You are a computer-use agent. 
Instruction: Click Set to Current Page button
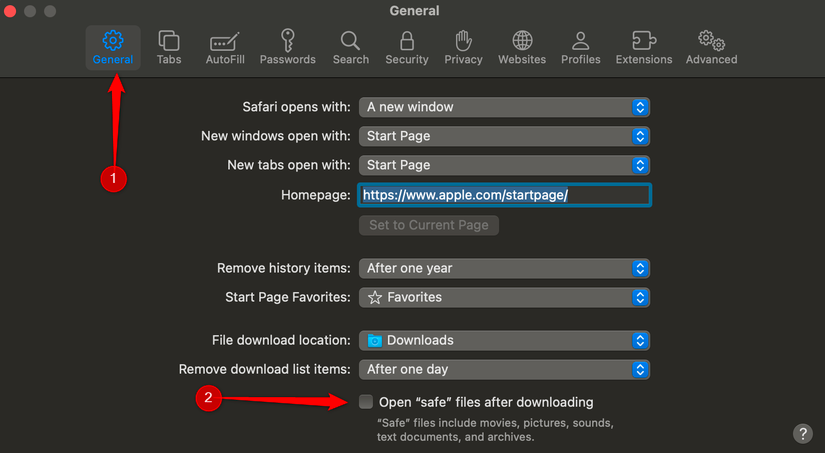point(429,225)
